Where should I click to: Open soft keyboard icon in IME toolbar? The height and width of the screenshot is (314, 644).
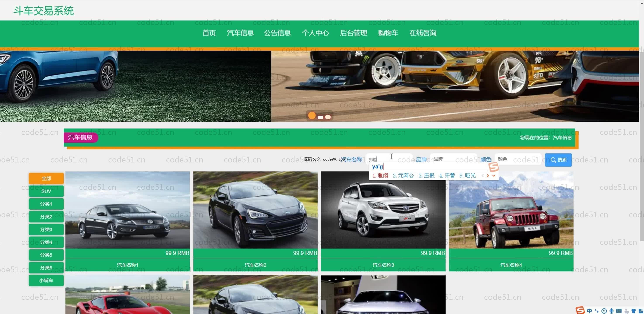click(619, 311)
